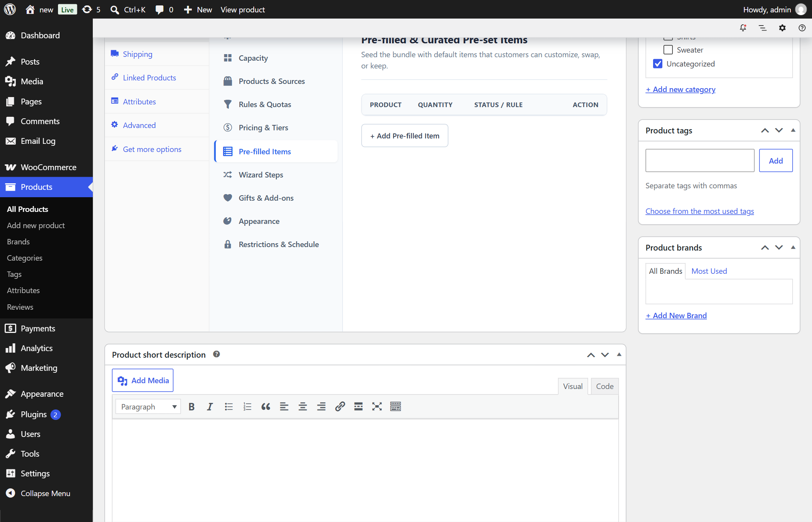This screenshot has width=812, height=522.
Task: Open Add new product submenu
Action: click(36, 225)
